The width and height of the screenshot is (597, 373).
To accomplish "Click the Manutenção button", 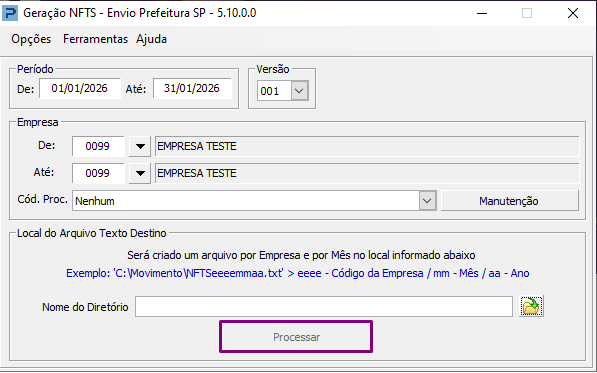I will click(x=509, y=201).
